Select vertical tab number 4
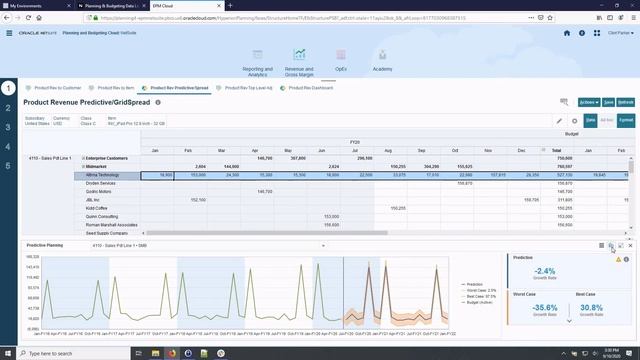The height and width of the screenshot is (360, 640). (8, 147)
